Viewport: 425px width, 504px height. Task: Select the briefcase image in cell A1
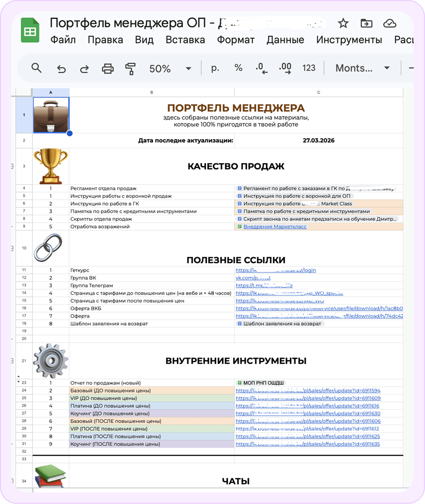click(51, 115)
